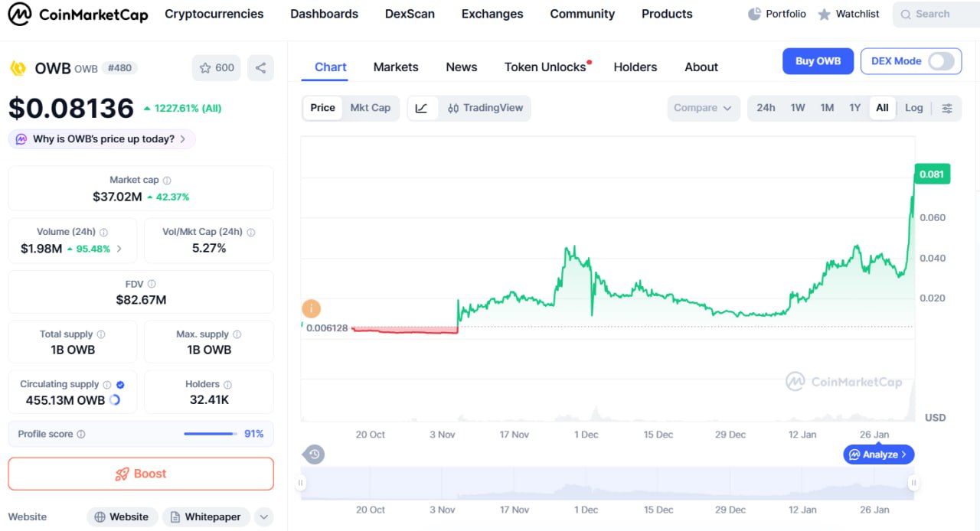
Task: Expand more links chevron beside Whitepaper
Action: [x=263, y=517]
